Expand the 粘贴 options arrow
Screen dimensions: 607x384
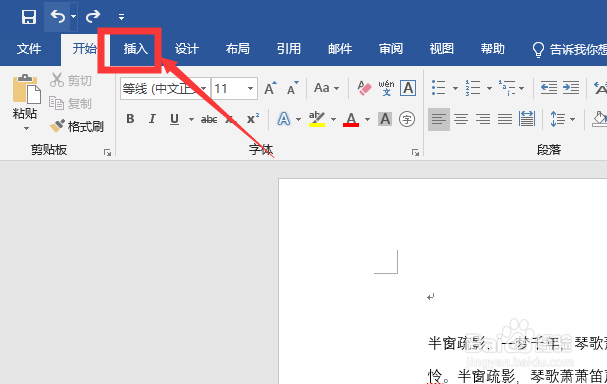click(26, 128)
